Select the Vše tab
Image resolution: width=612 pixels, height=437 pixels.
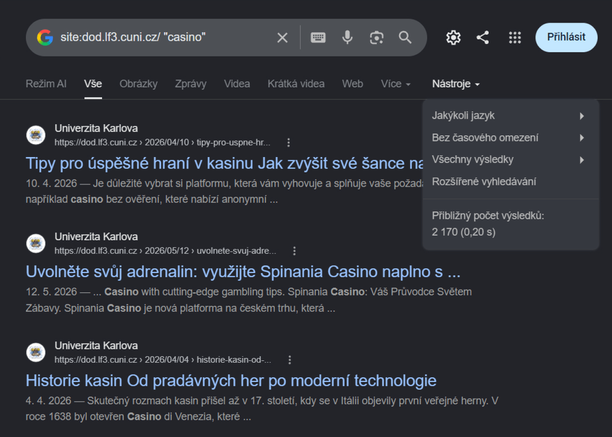click(x=93, y=84)
